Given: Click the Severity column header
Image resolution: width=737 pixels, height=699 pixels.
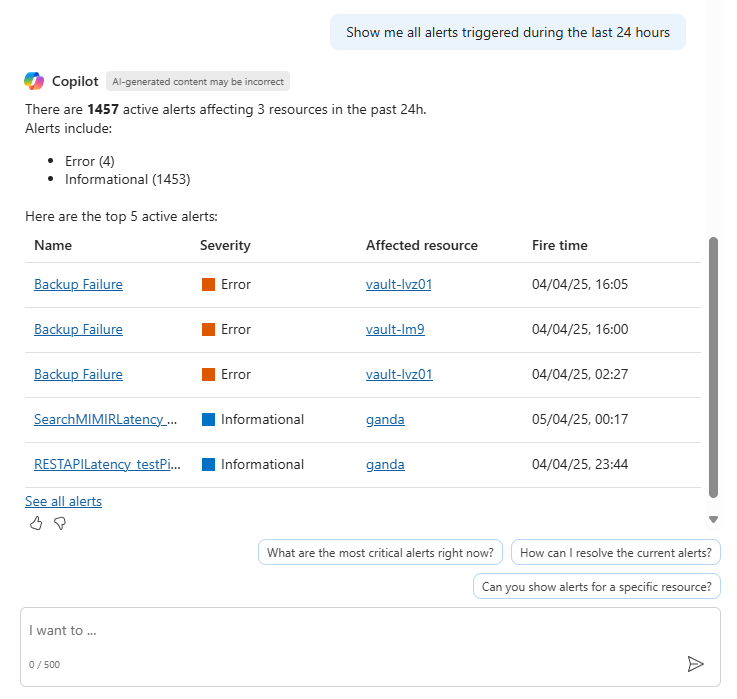Looking at the screenshot, I should click(225, 245).
